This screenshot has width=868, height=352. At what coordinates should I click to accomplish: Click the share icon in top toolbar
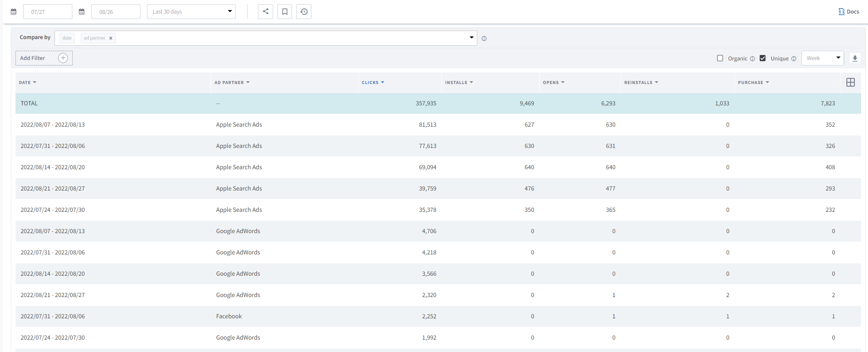coord(265,12)
